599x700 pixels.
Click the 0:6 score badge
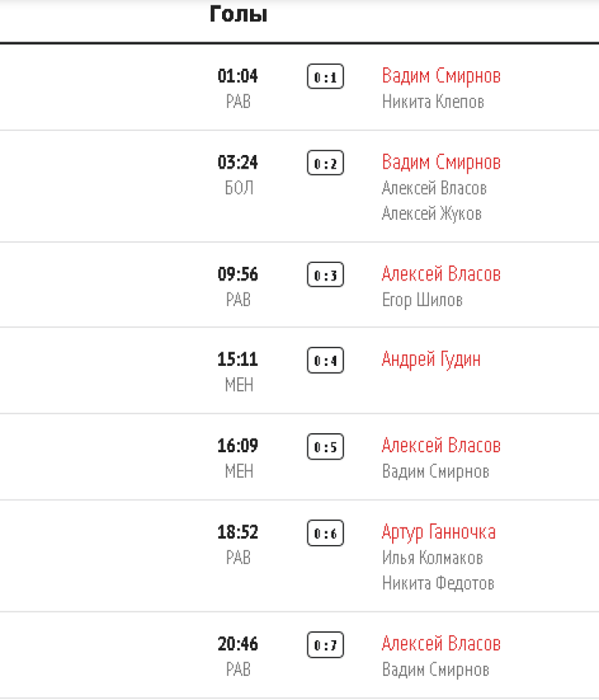click(x=325, y=532)
